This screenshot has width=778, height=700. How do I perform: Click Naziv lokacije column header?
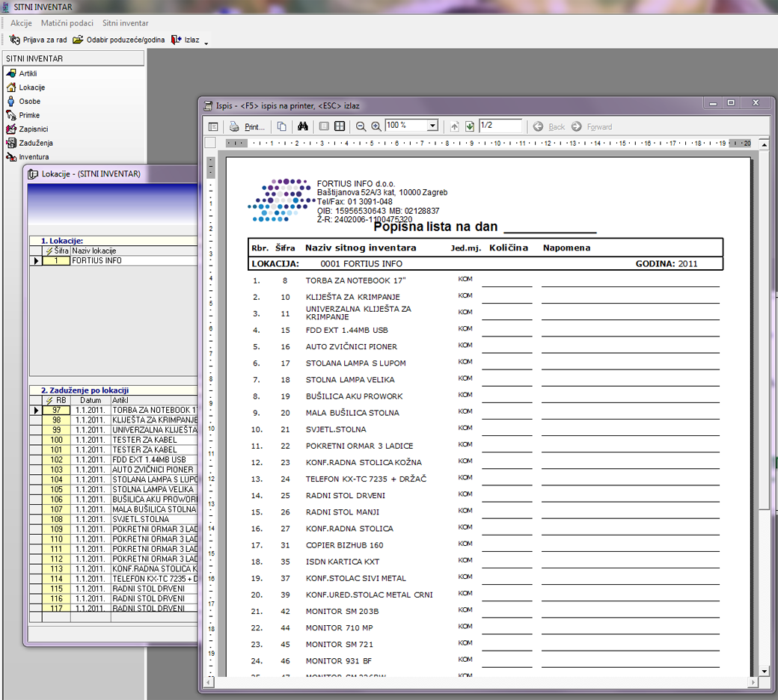(134, 251)
